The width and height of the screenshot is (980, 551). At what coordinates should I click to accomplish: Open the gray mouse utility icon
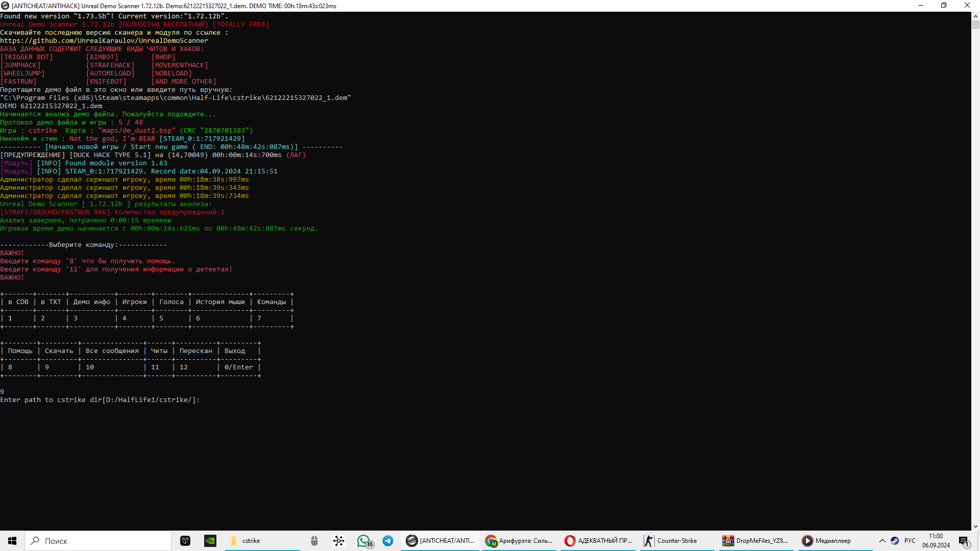tap(314, 541)
